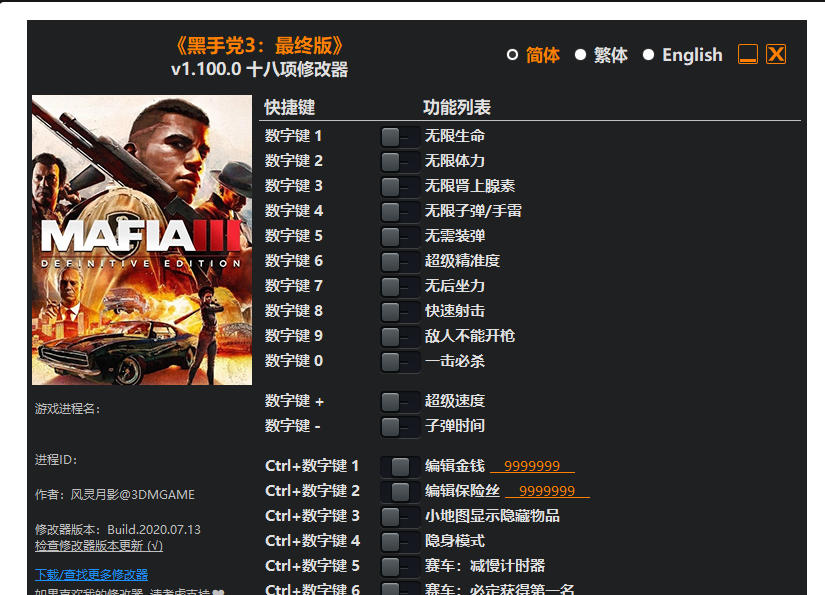Turn on 快速射击 switch
This screenshot has width=825, height=595.
[x=399, y=311]
